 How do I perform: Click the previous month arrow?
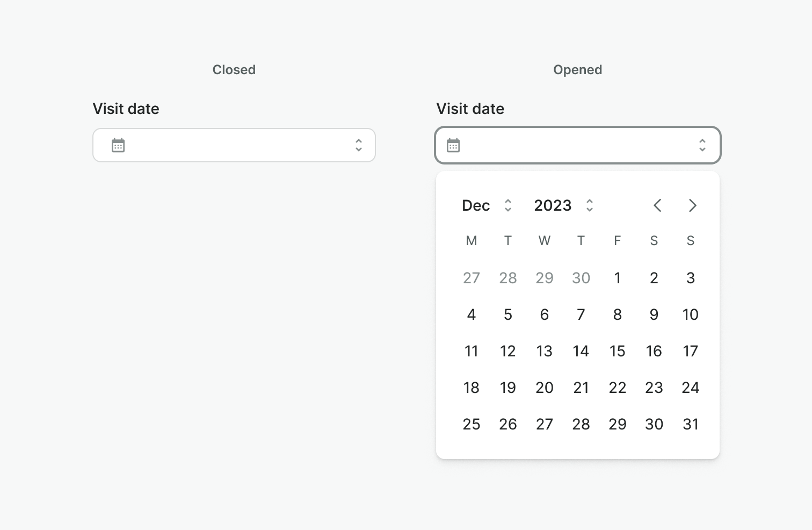[x=658, y=205]
